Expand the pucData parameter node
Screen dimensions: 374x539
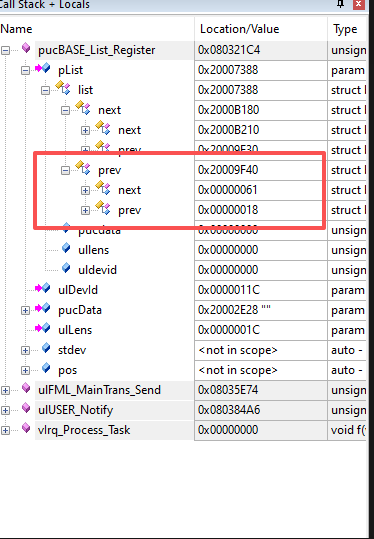[25, 310]
